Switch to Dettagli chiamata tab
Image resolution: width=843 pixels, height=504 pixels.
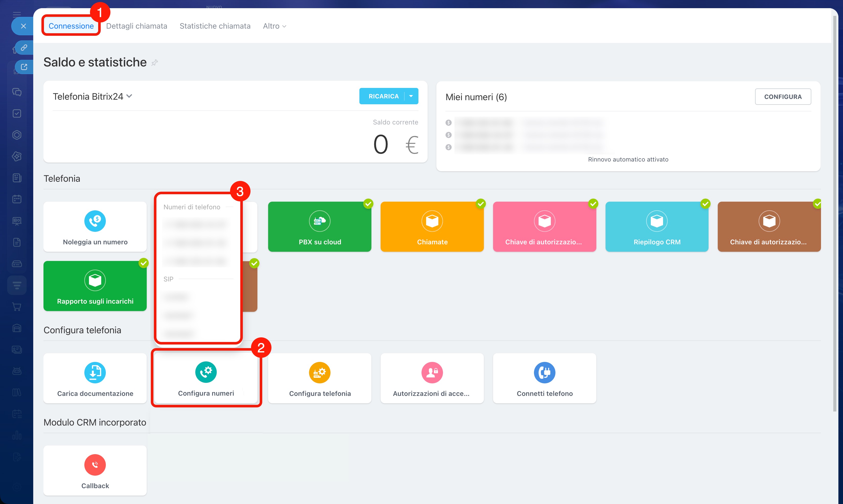click(x=136, y=26)
